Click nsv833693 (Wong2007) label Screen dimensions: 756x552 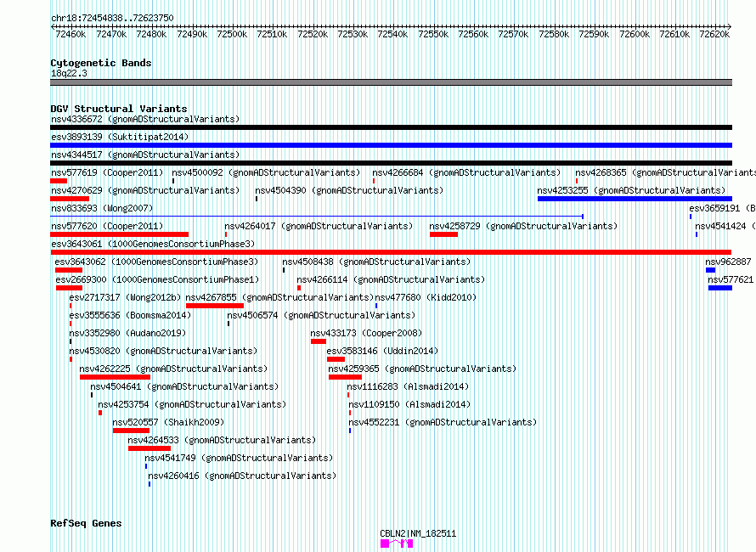102,208
